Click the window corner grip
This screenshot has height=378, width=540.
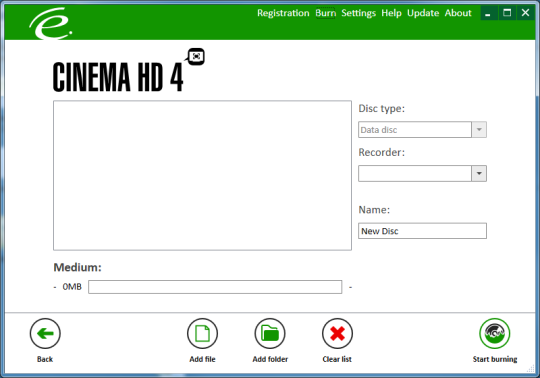[531, 369]
